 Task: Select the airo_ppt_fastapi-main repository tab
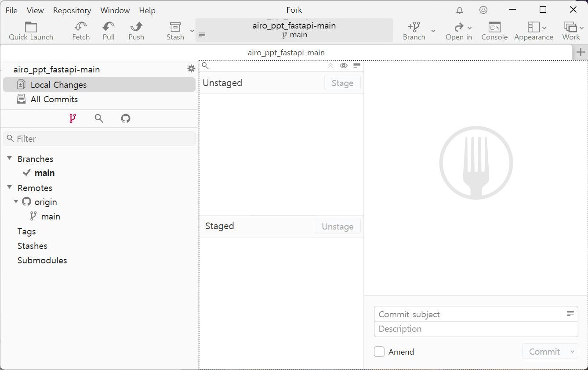(x=286, y=53)
